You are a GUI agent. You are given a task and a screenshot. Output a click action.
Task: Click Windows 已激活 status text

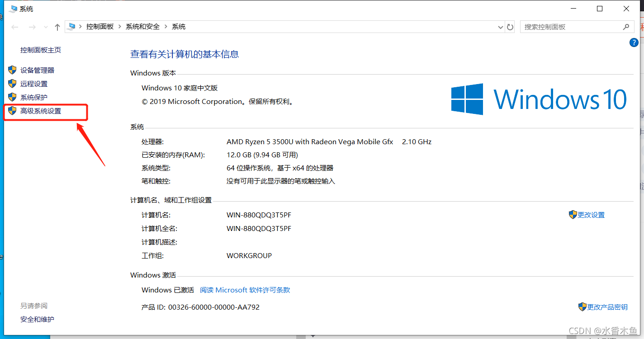(168, 290)
